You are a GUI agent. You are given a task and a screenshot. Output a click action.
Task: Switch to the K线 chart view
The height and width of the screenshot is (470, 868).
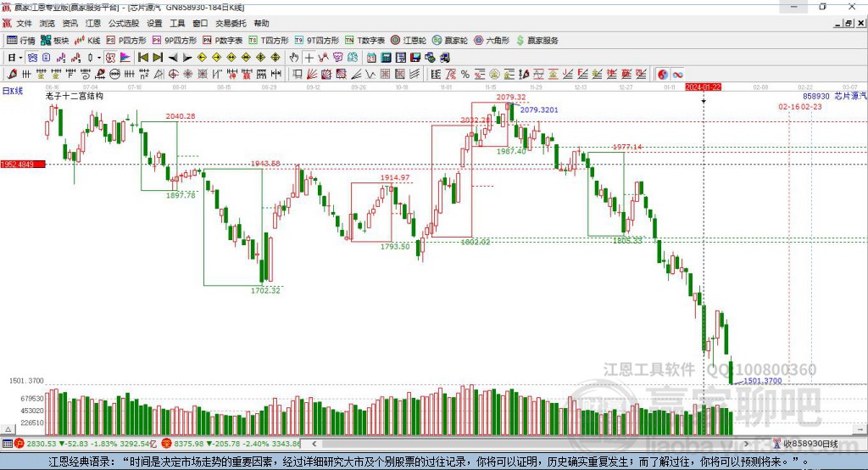87,41
